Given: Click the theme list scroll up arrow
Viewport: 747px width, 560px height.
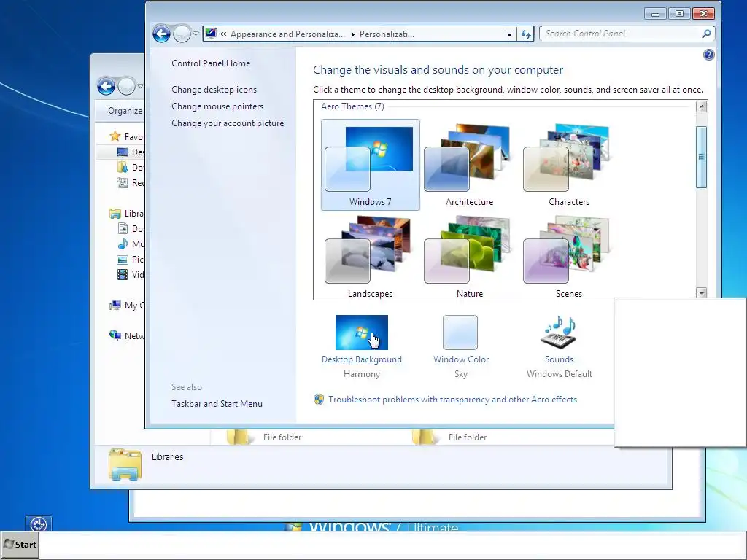Looking at the screenshot, I should click(701, 106).
